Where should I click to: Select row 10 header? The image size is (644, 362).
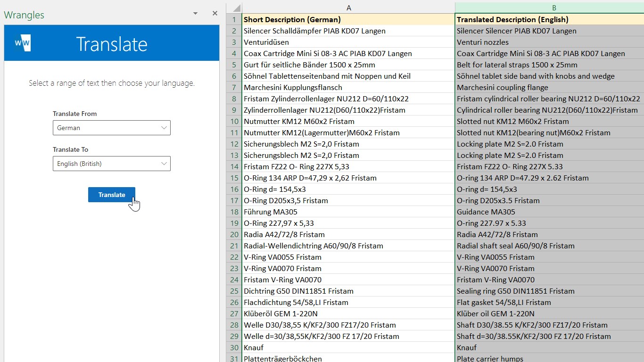[234, 122]
